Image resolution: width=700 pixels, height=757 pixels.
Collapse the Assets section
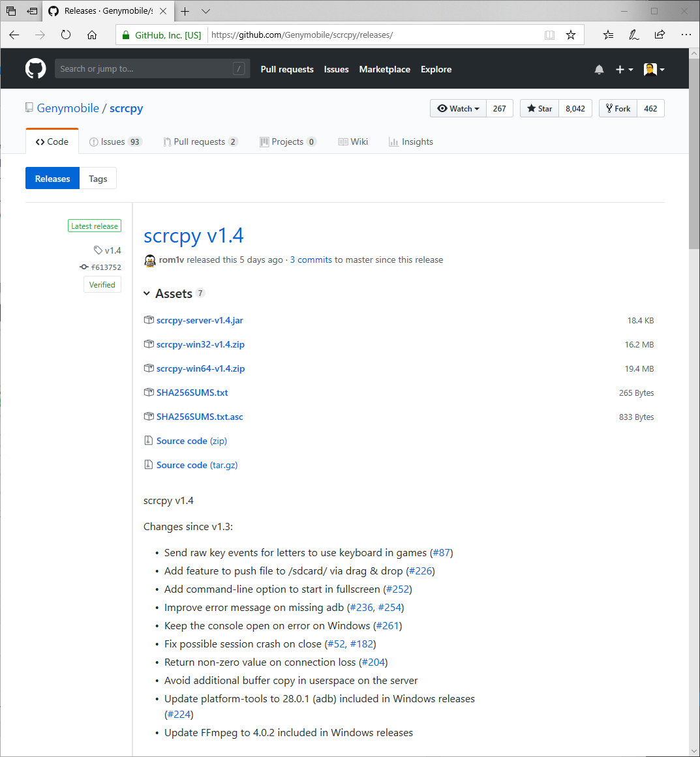(x=147, y=294)
